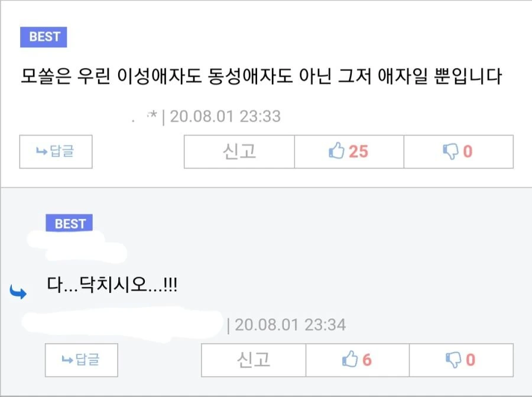Open 답글 reply on the 23:33 comment

[x=56, y=151]
